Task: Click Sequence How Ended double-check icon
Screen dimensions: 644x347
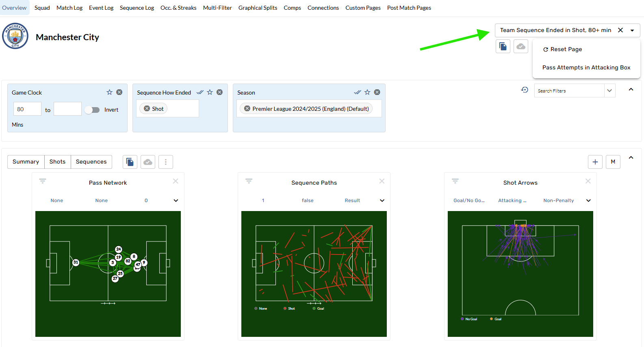Action: [200, 92]
